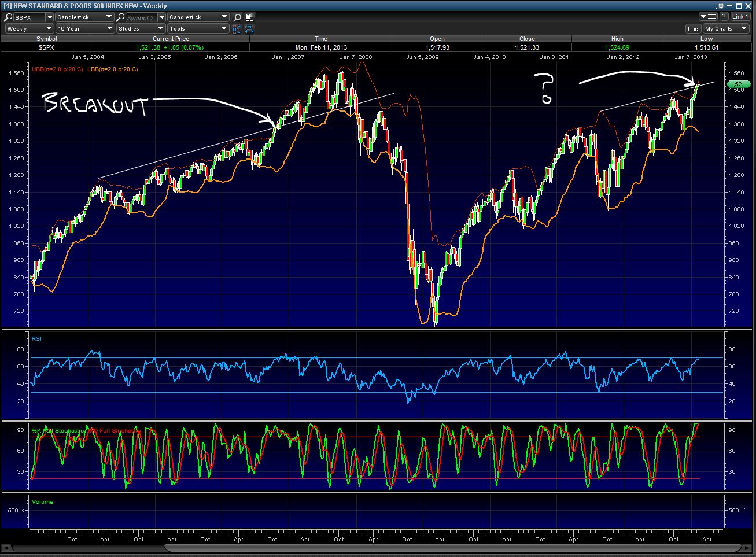Expand the 10 Year range dropdown

coord(84,28)
